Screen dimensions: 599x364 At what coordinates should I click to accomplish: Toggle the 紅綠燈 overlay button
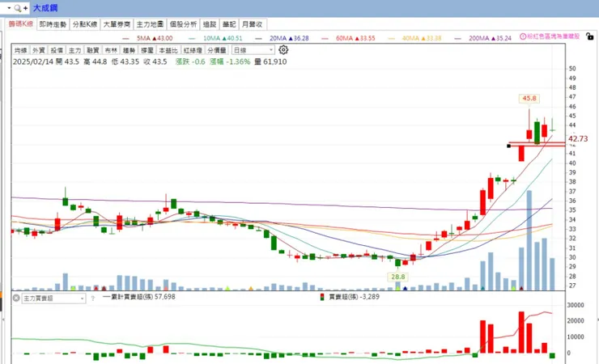point(193,50)
